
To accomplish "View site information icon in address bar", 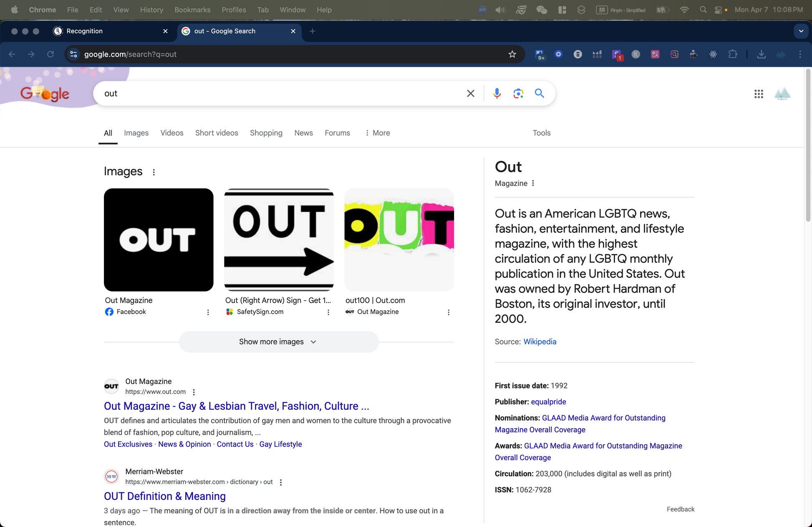I will [x=74, y=54].
